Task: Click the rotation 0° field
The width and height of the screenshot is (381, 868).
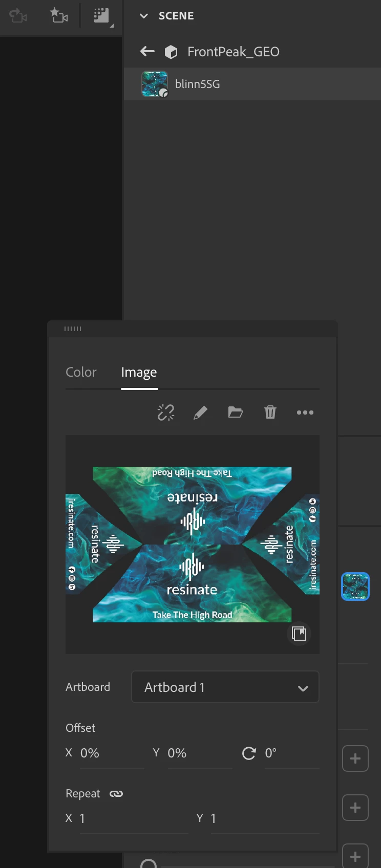Action: [x=291, y=753]
